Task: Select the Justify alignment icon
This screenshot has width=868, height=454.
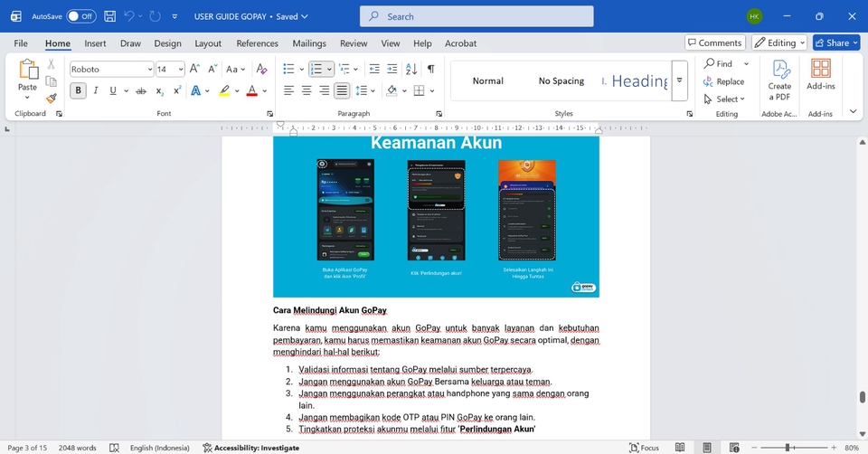Action: tap(342, 90)
